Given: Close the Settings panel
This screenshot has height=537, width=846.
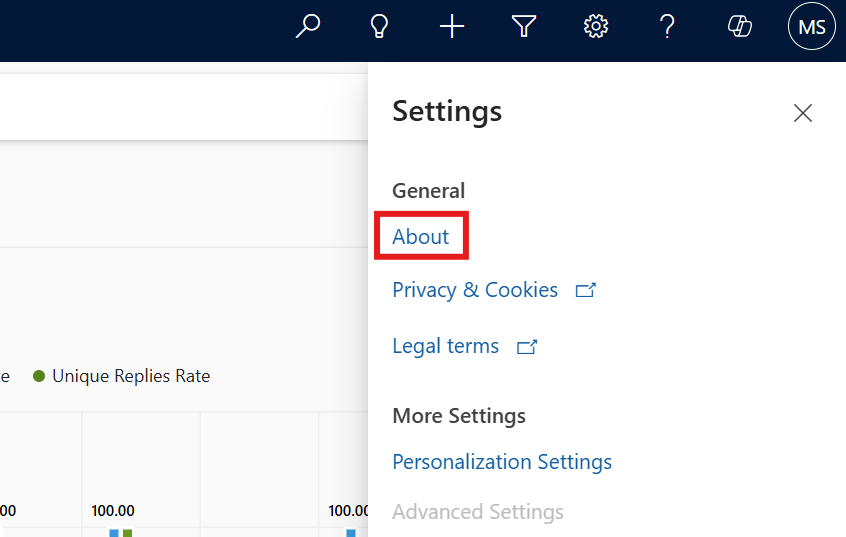Looking at the screenshot, I should [802, 113].
